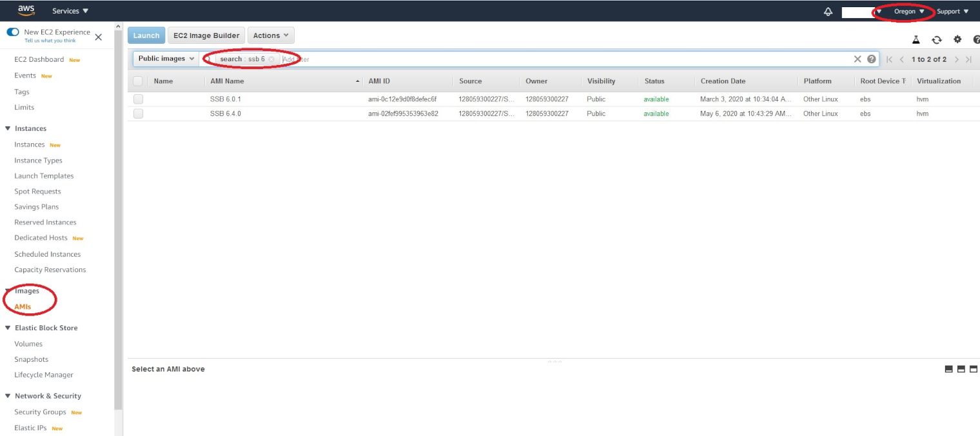This screenshot has height=436, width=980.
Task: Remove the 'search : ssb 6' filter chip
Action: 271,59
